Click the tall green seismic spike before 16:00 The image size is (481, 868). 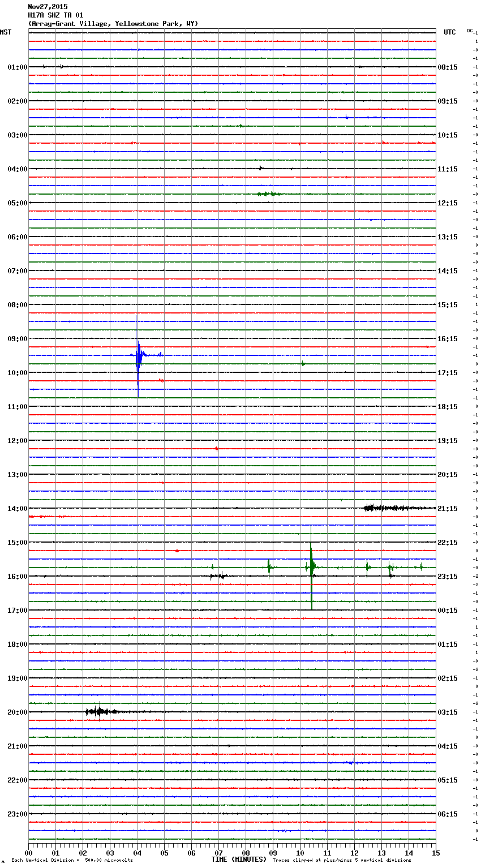click(311, 567)
